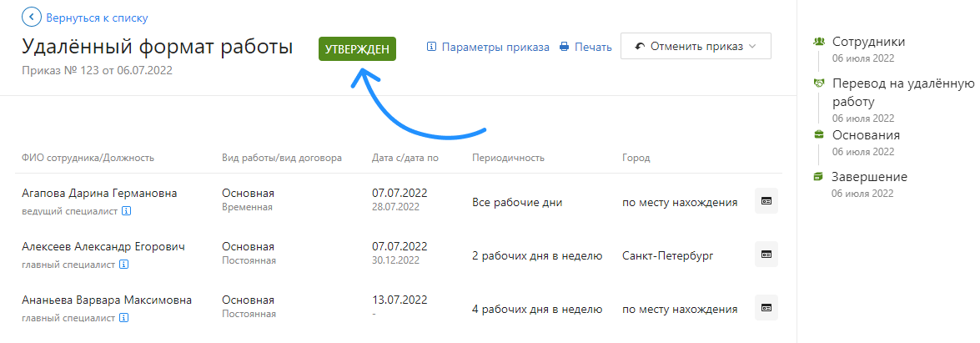Screen dimensions: 980x343
Task: Click Приказ № 123 от 06.07.2022 subtitle
Action: 97,70
